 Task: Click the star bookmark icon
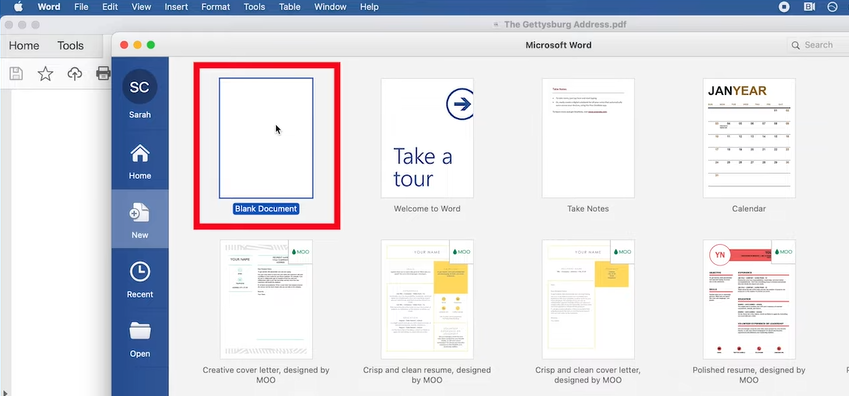(x=45, y=74)
